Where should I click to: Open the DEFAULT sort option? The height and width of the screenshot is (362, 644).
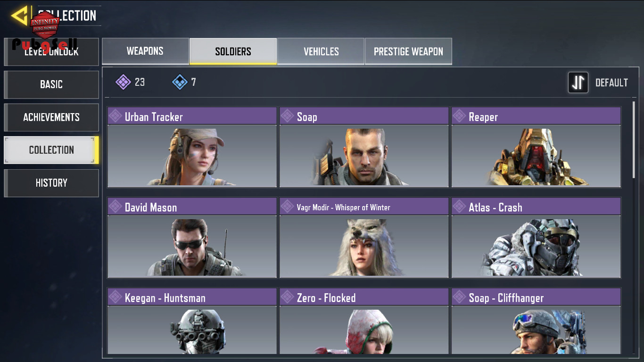pos(611,83)
